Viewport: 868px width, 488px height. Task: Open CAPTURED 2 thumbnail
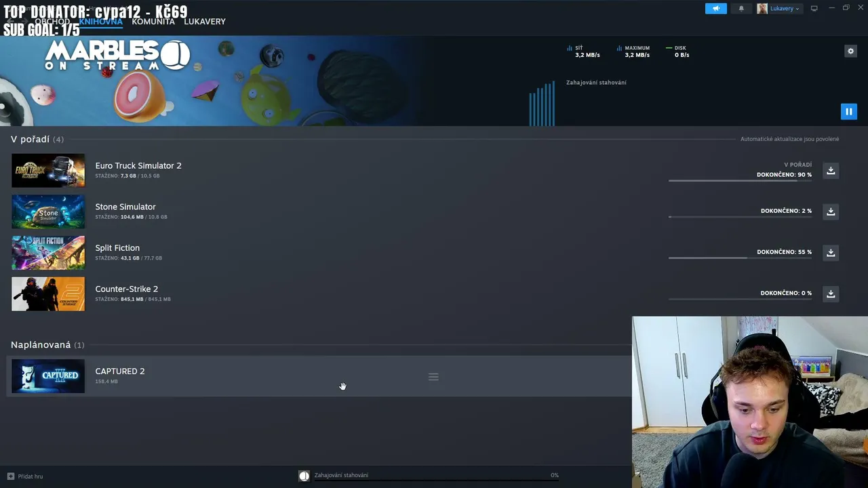[x=48, y=376]
